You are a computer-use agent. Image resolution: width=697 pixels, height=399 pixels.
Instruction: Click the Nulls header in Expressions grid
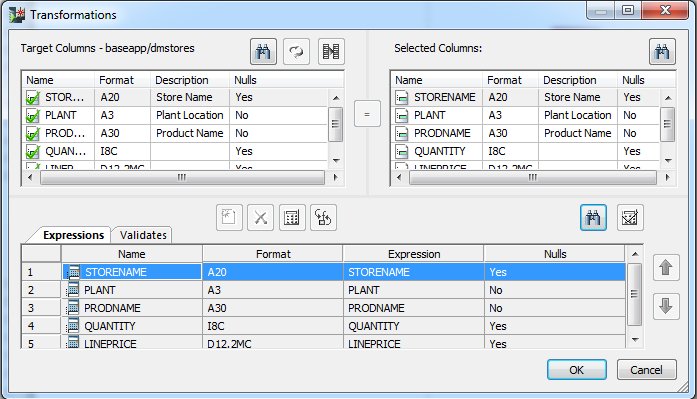[555, 254]
